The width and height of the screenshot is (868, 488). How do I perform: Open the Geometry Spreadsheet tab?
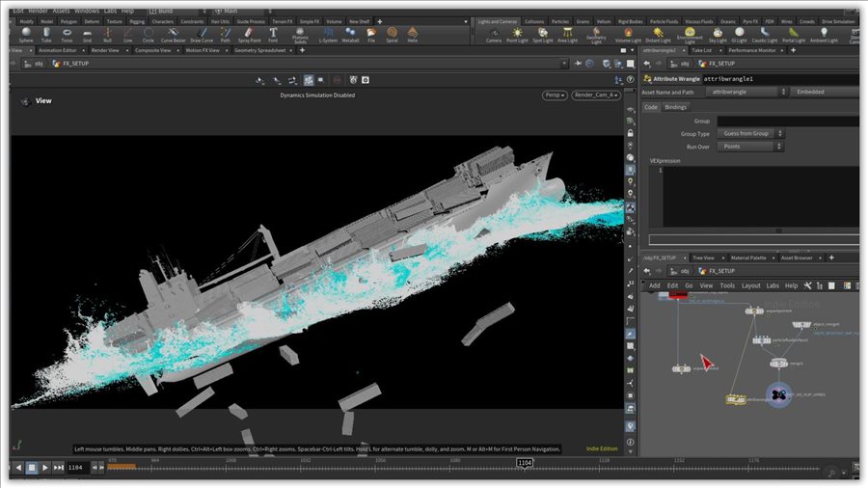[257, 50]
